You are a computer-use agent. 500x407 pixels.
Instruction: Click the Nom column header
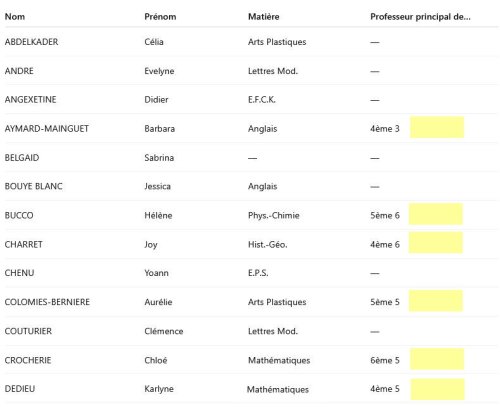click(x=15, y=17)
